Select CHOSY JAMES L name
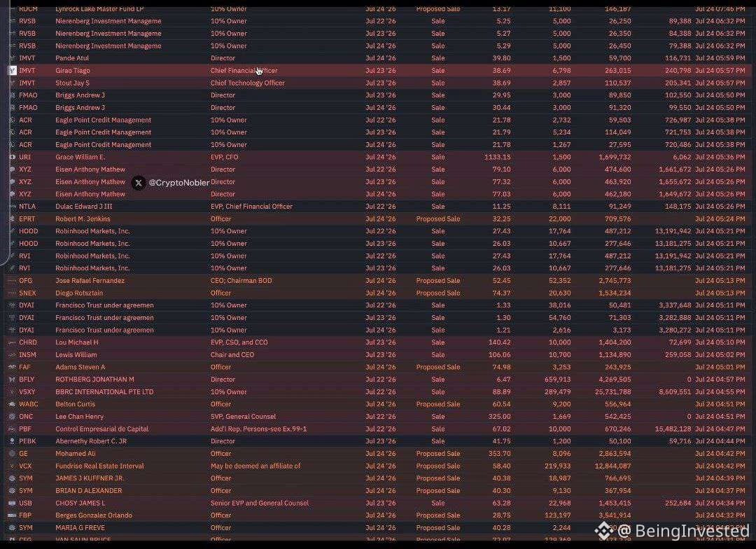The height and width of the screenshot is (549, 756). pos(80,503)
